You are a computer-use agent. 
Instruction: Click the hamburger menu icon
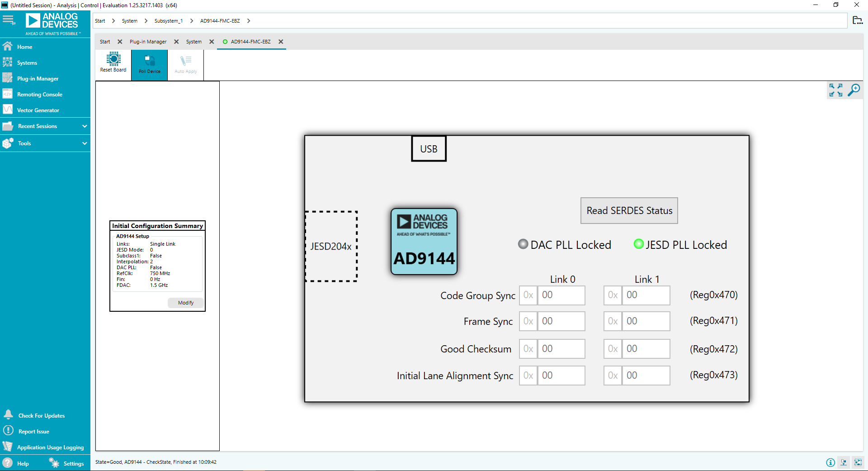click(x=9, y=20)
